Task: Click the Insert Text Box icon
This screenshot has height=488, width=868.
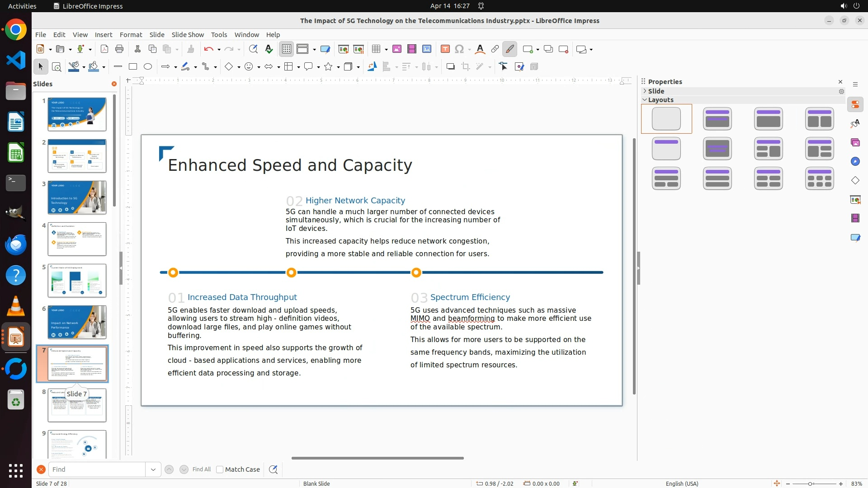Action: click(445, 49)
